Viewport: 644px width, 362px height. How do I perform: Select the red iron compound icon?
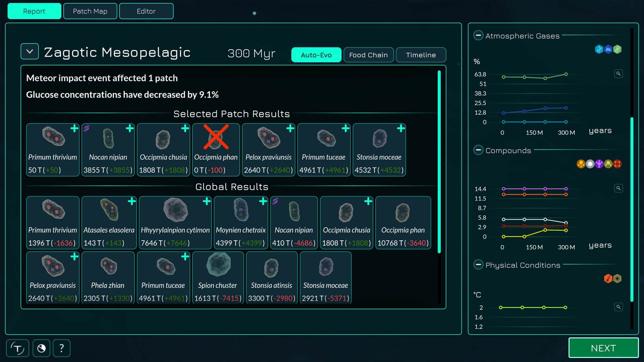tap(618, 164)
